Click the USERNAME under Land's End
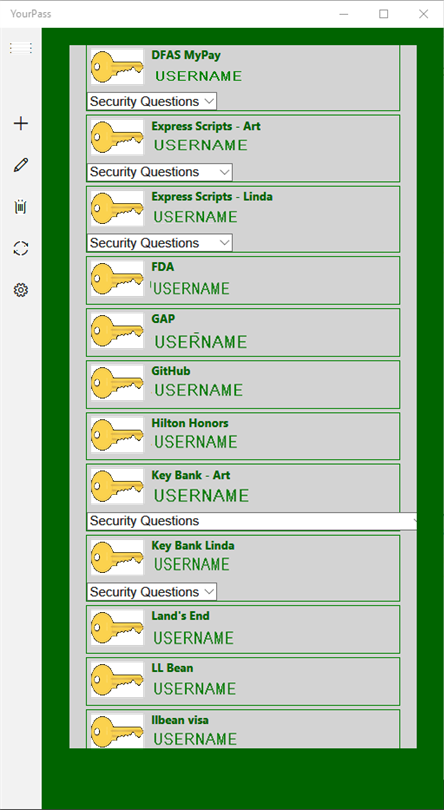This screenshot has height=810, width=445. [193, 638]
